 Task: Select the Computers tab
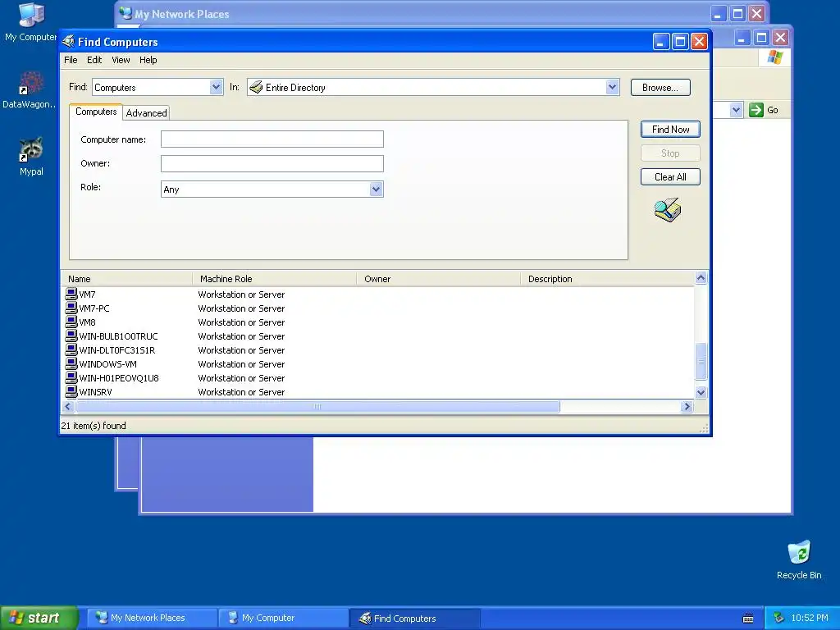click(x=96, y=112)
